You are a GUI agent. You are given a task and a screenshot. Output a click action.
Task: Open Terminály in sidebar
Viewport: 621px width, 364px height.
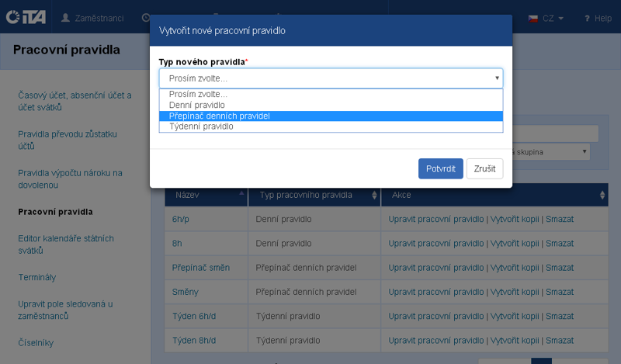(37, 277)
